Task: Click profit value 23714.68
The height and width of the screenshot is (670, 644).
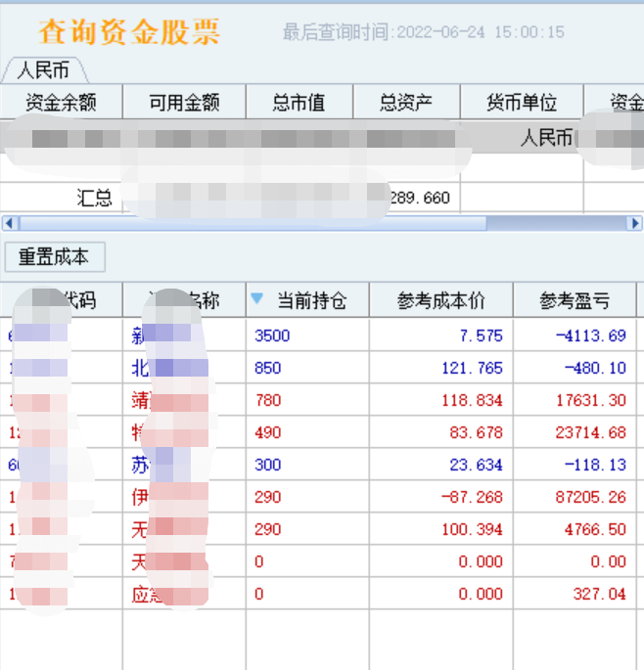Action: (x=591, y=432)
